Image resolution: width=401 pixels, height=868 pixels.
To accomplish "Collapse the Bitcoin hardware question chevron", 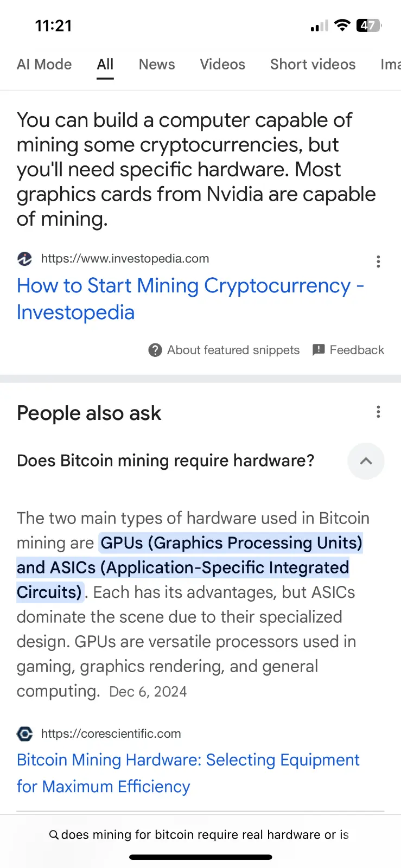I will (x=366, y=461).
